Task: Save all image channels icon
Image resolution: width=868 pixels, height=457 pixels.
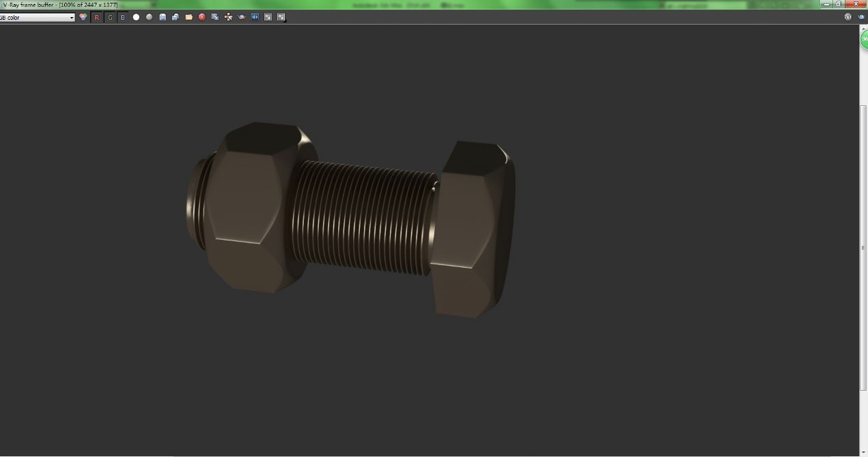Action: click(176, 17)
